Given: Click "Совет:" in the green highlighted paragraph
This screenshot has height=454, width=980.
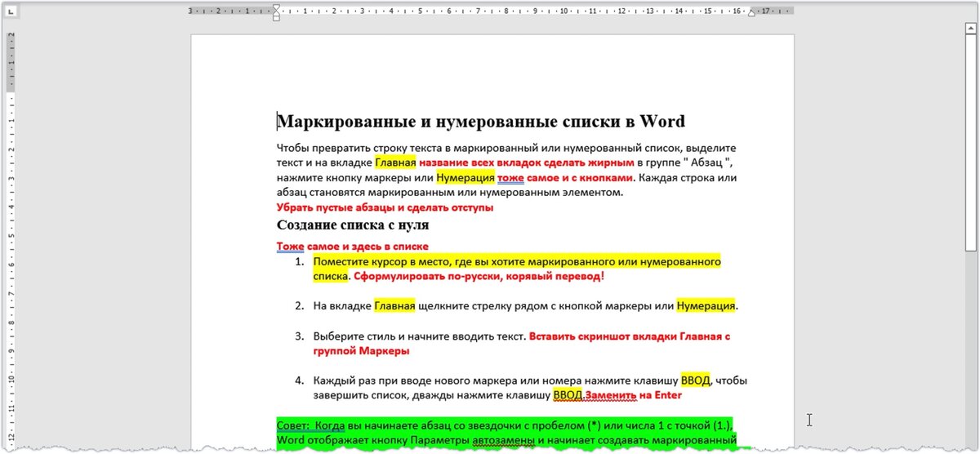Looking at the screenshot, I should click(293, 425).
